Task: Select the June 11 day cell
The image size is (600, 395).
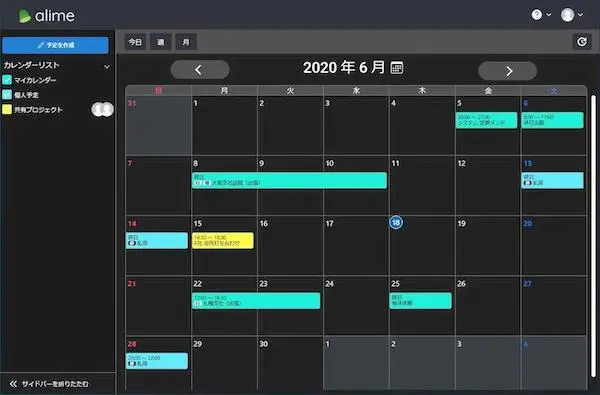Action: 422,186
